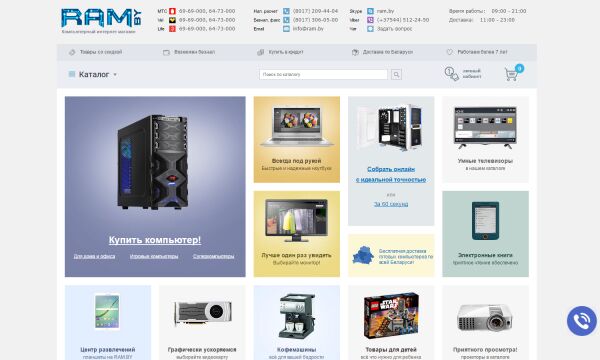Image resolution: width=600 pixels, height=360 pixels.
Task: Open the Графически ускоряемся video card tile
Action: point(202,323)
